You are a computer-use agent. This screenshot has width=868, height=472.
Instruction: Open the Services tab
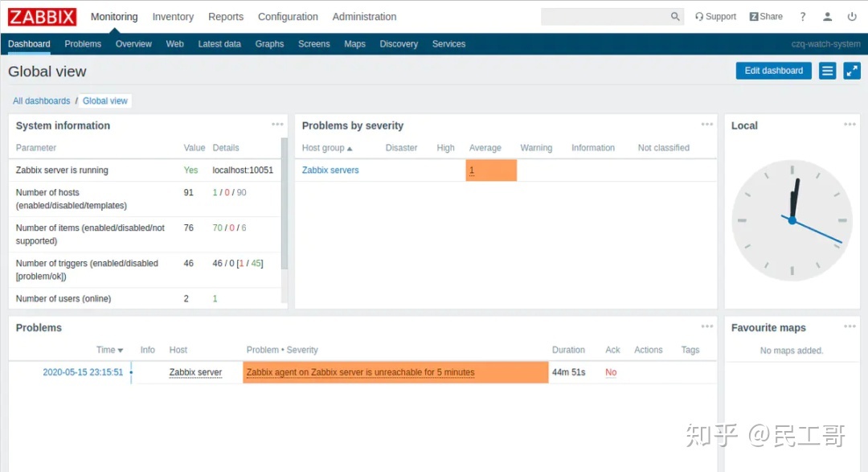pos(449,43)
